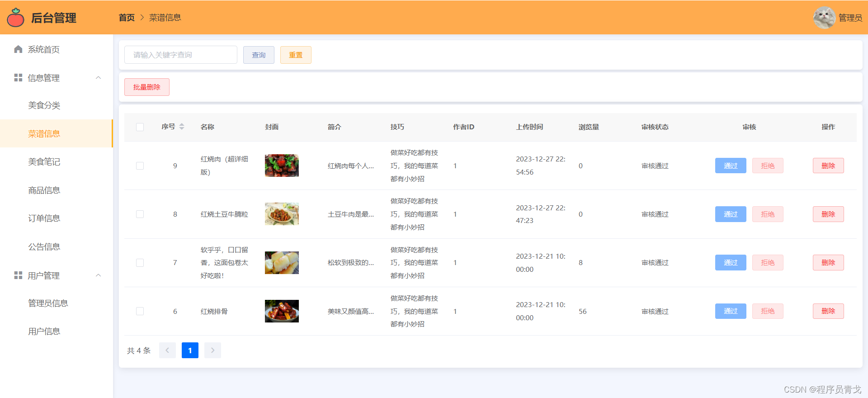Open the admin avatar picture
The image size is (868, 398).
pos(824,18)
